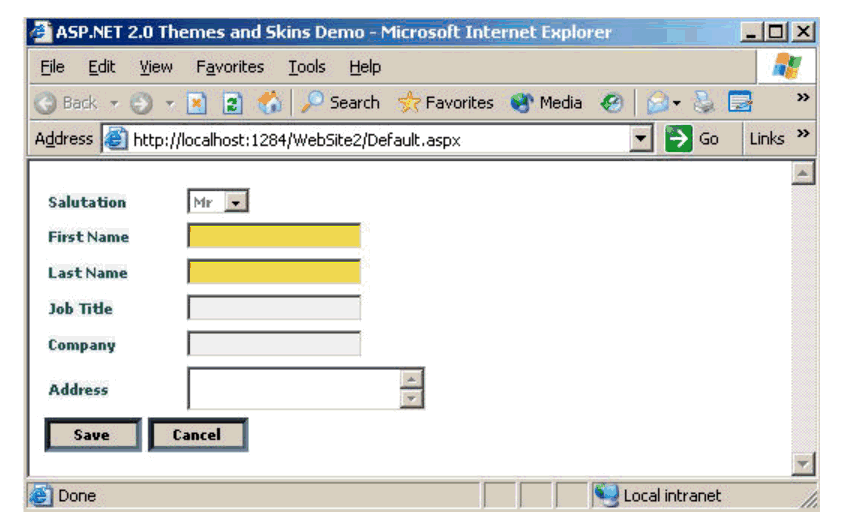
Task: Open the Favorites star panel
Action: tap(446, 103)
